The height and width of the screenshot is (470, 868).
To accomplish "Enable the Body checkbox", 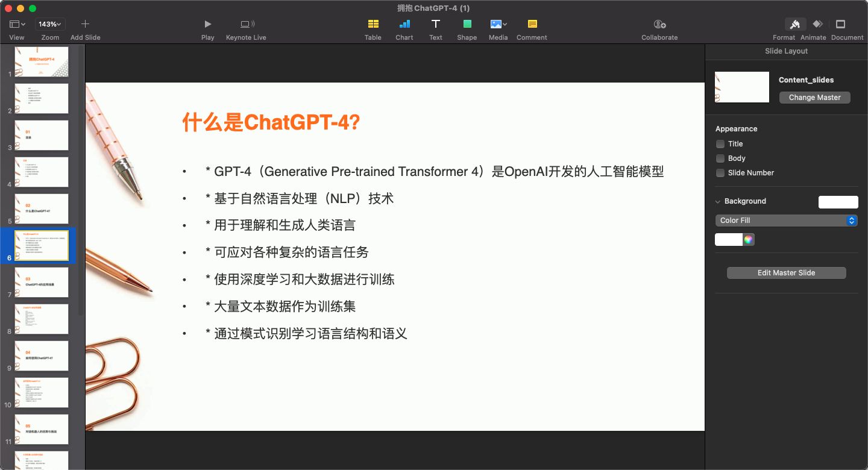I will coord(720,158).
